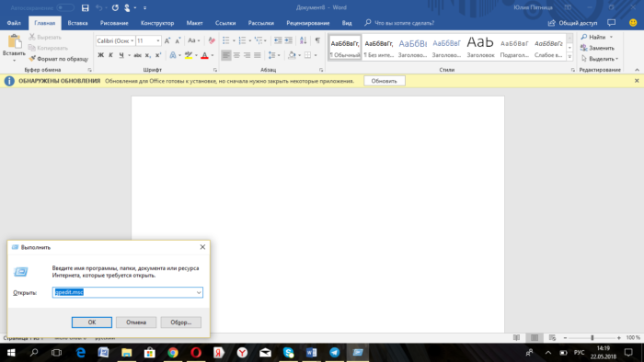Open the Select (Выделить) dropdown
Screen dimensions: 644x362
[600, 59]
